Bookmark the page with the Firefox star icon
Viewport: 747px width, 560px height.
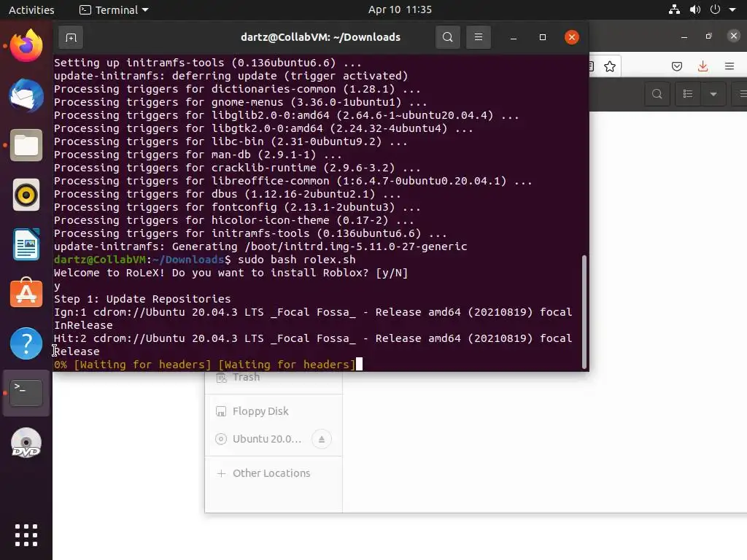point(610,66)
